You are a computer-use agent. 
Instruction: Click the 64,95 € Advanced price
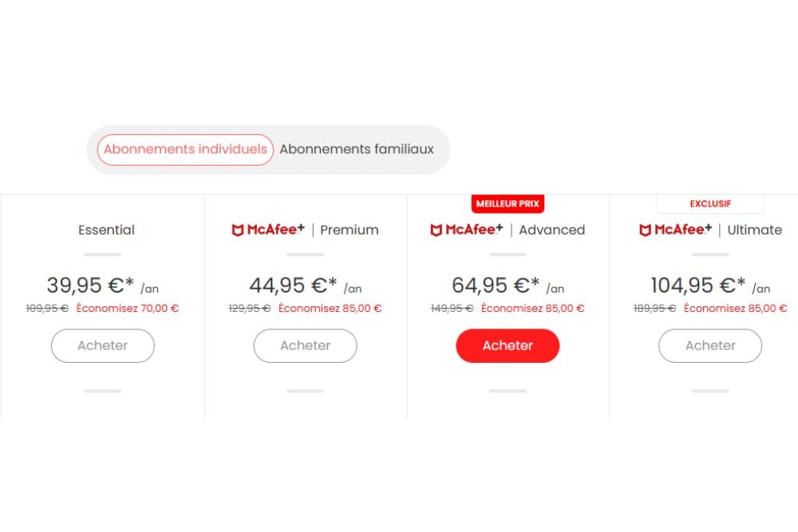[x=496, y=285]
